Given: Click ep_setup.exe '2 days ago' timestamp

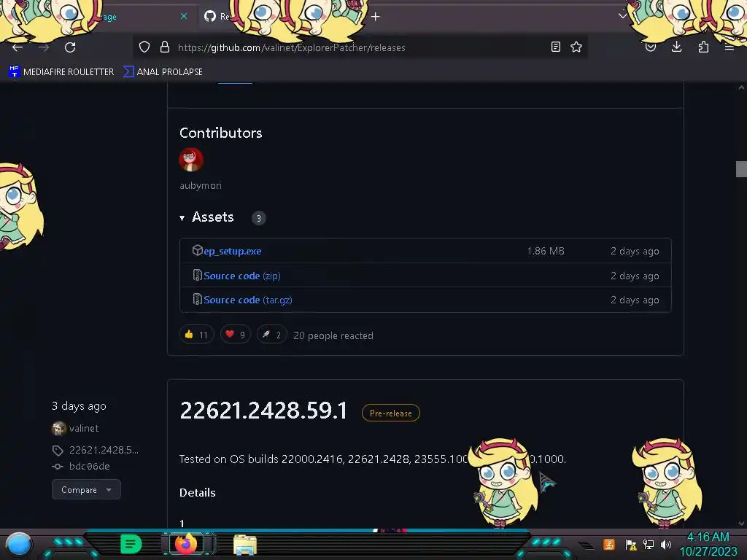Looking at the screenshot, I should tap(635, 251).
